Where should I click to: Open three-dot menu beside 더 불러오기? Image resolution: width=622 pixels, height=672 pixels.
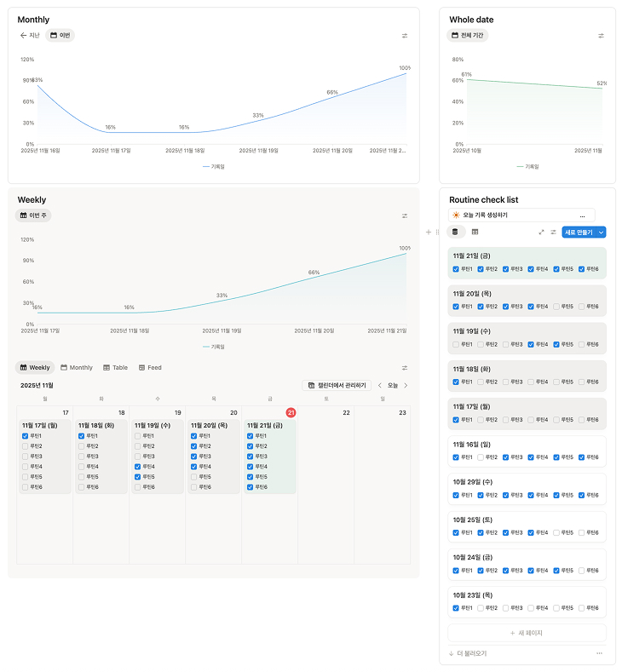[599, 653]
